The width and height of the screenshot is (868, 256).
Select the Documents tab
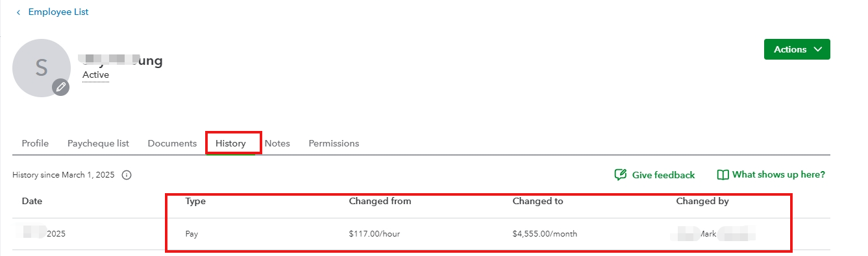(172, 143)
